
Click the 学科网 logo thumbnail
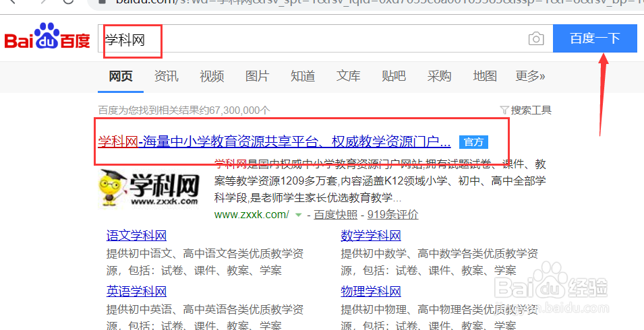pos(148,188)
